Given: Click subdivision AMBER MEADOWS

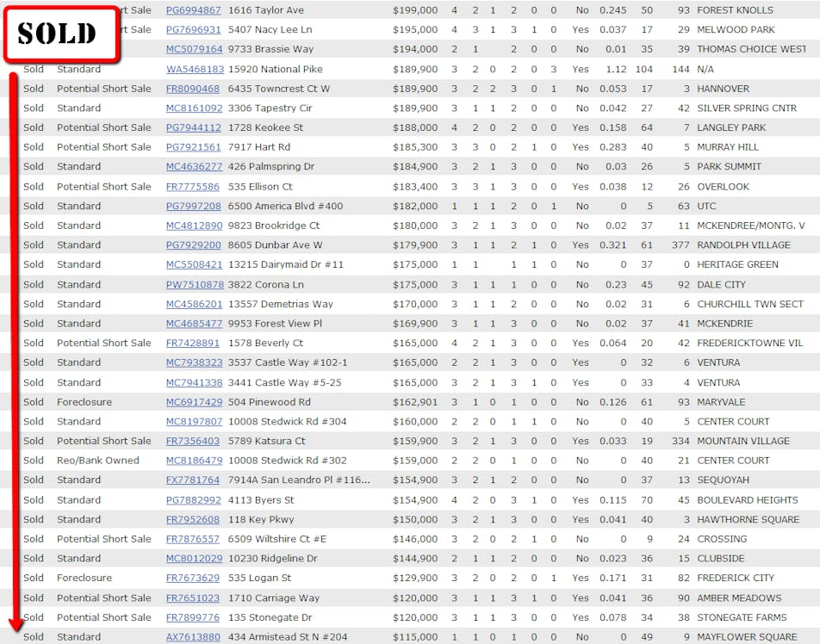Looking at the screenshot, I should click(739, 598).
